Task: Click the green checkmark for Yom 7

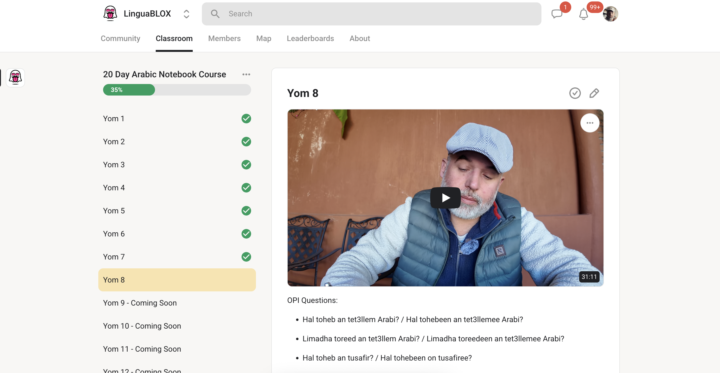Action: (246, 257)
